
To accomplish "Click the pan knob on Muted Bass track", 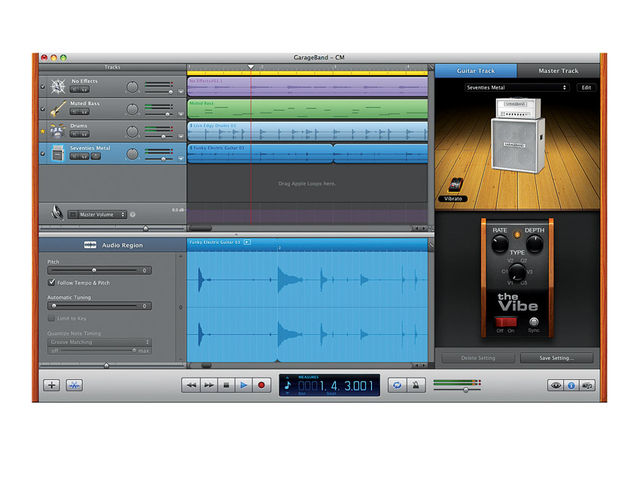I will (132, 109).
